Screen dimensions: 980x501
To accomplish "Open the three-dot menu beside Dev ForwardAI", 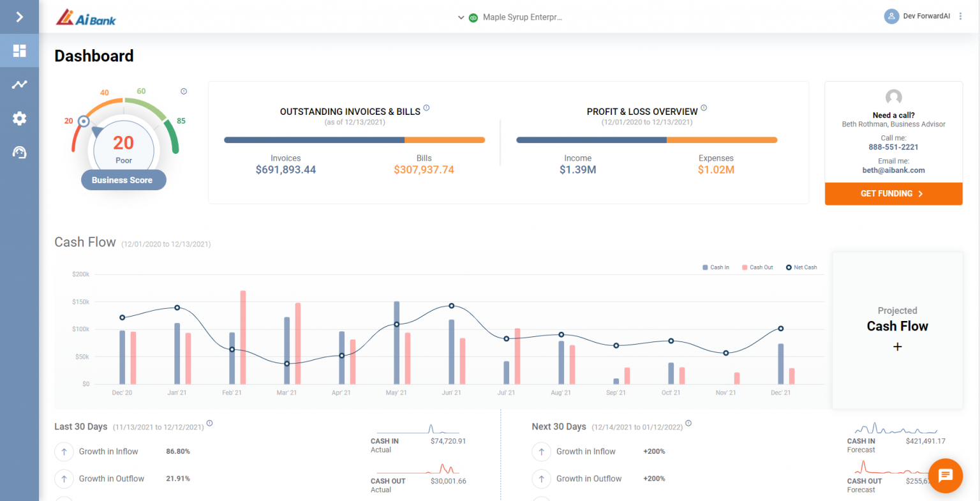I will [960, 16].
